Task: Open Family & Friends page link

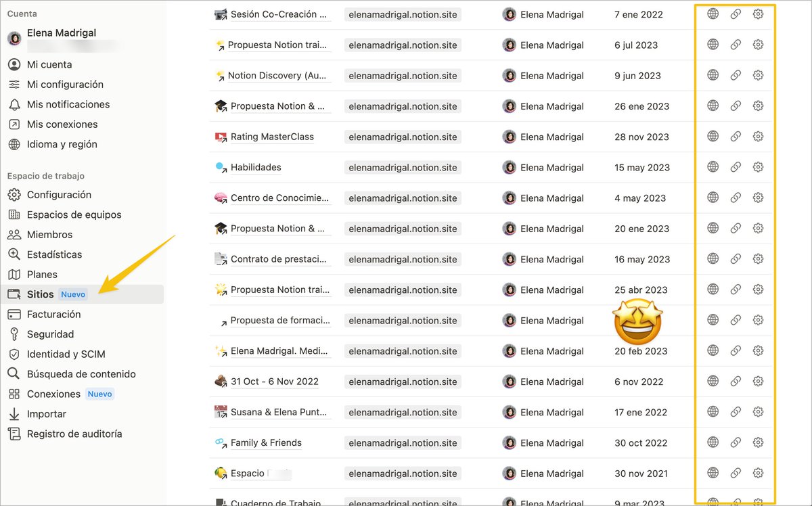Action: (266, 443)
